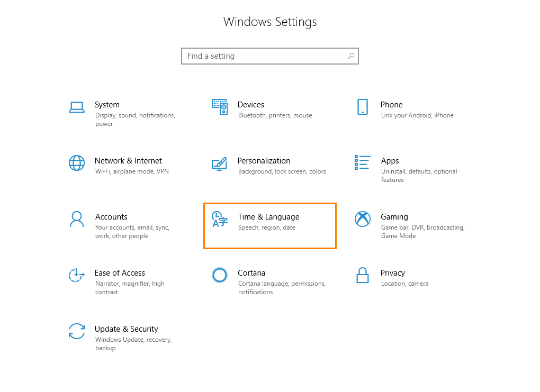540x392 pixels.
Task: Open System settings via the laptop icon
Action: coord(77,106)
